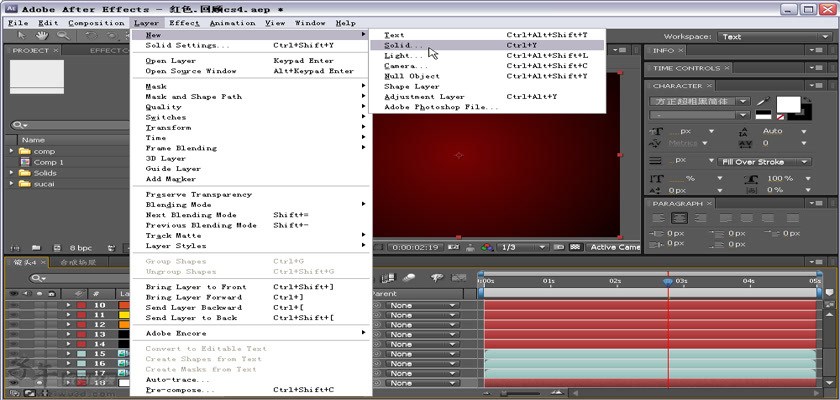840x400 pixels.
Task: Toggle solo switch of layer 18
Action: tap(39, 383)
